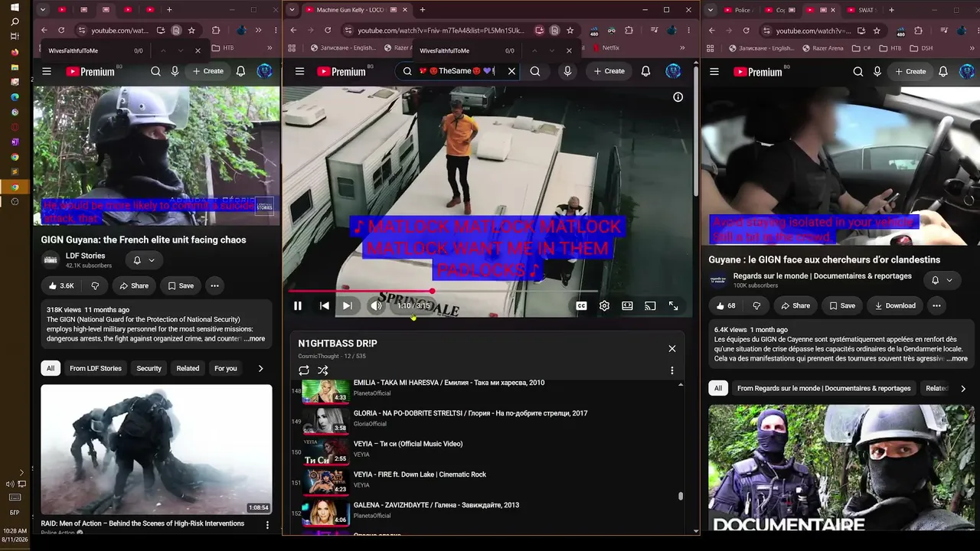980x551 pixels.
Task: Open RAID: Men of Action video thumbnail
Action: pos(156,449)
